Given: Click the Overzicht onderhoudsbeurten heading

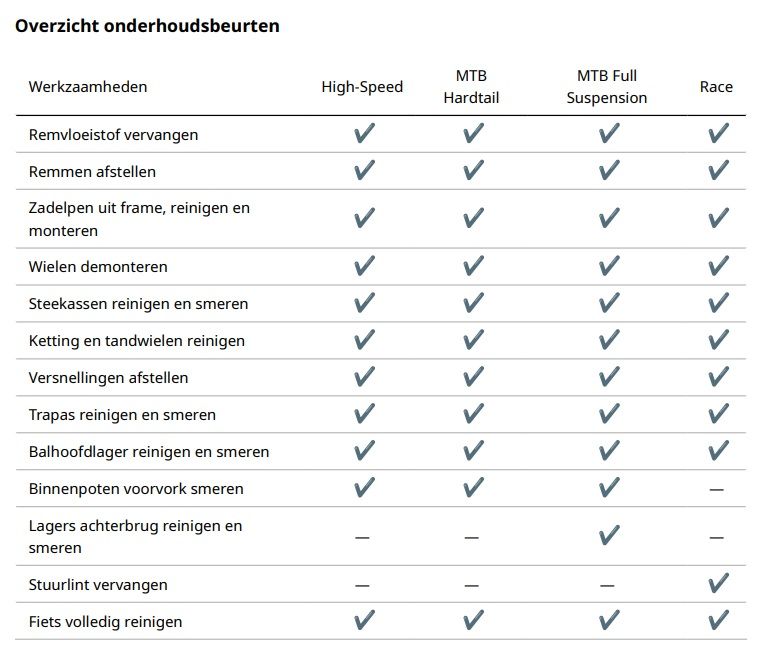Looking at the screenshot, I should [x=147, y=26].
